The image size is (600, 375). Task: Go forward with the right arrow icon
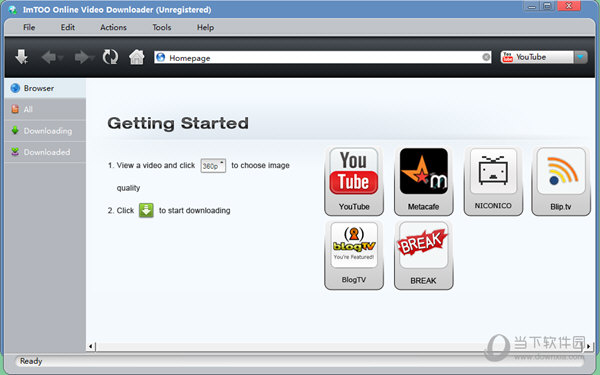81,57
